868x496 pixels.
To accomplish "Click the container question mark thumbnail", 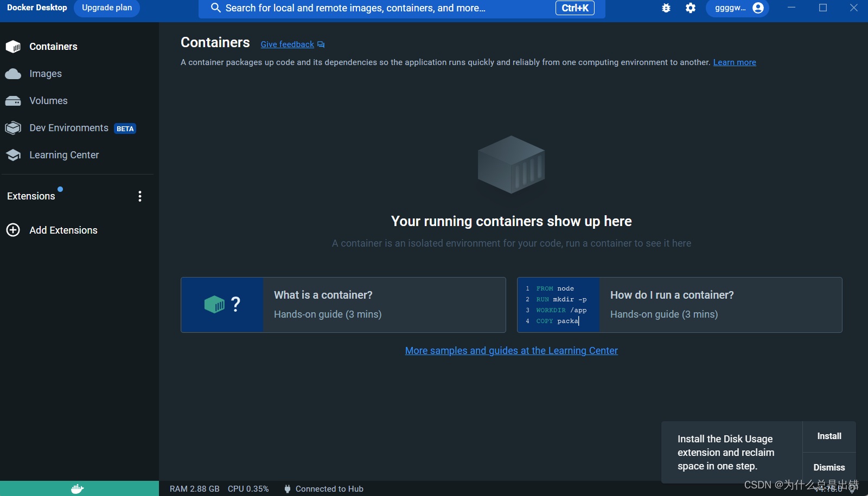I will (x=222, y=305).
